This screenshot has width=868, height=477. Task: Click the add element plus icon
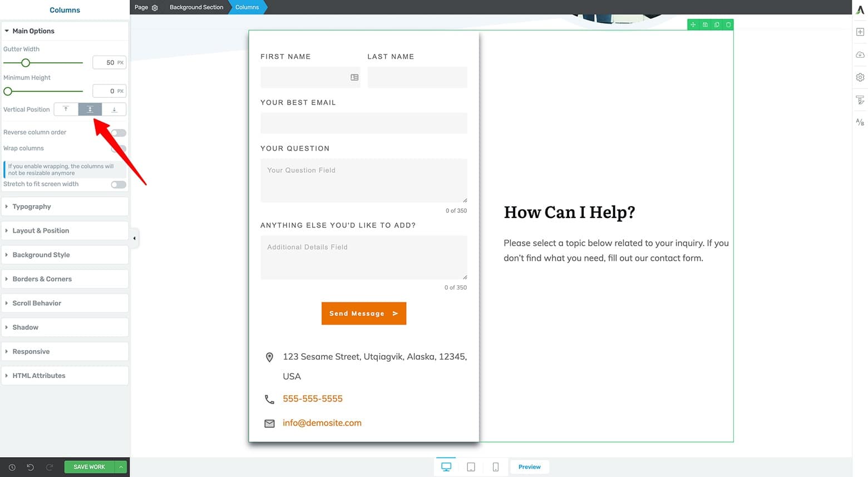(860, 32)
